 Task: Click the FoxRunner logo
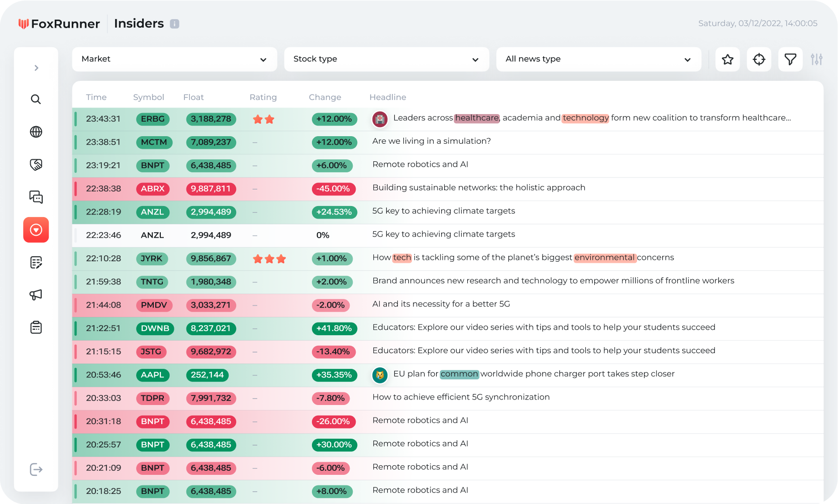[x=59, y=23]
